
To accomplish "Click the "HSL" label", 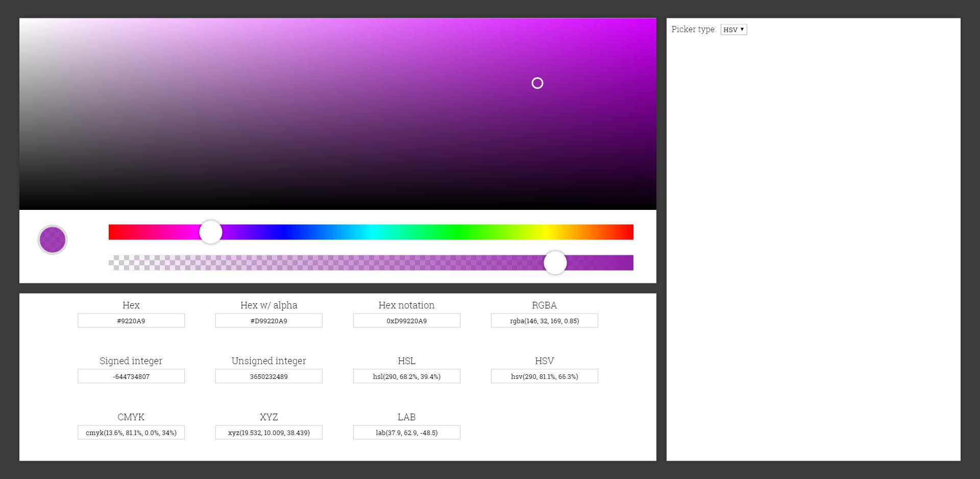I will [x=407, y=361].
